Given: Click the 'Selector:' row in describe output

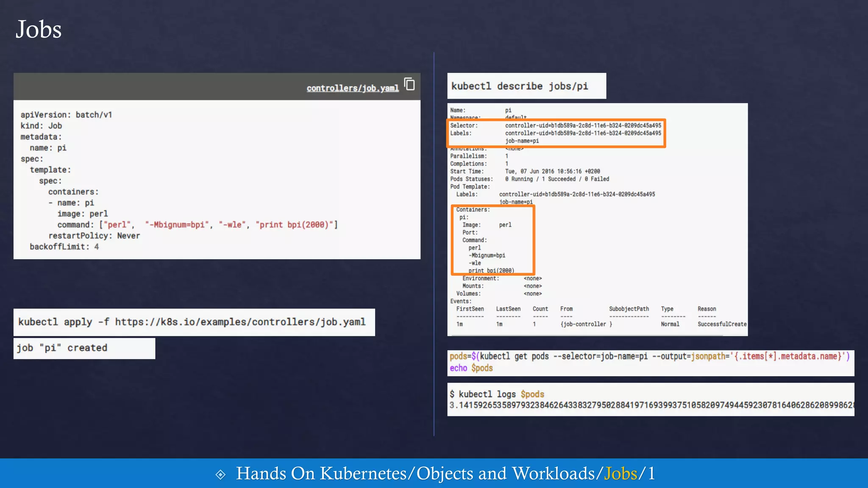Looking at the screenshot, I should (556, 125).
